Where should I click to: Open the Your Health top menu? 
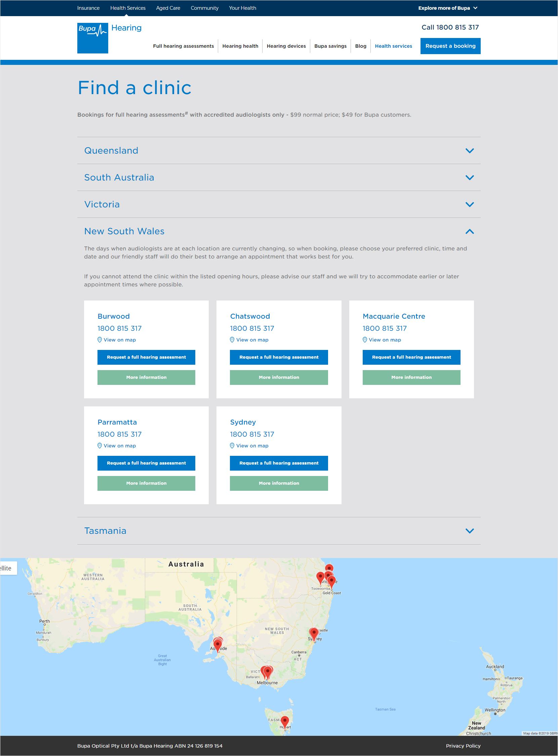242,8
